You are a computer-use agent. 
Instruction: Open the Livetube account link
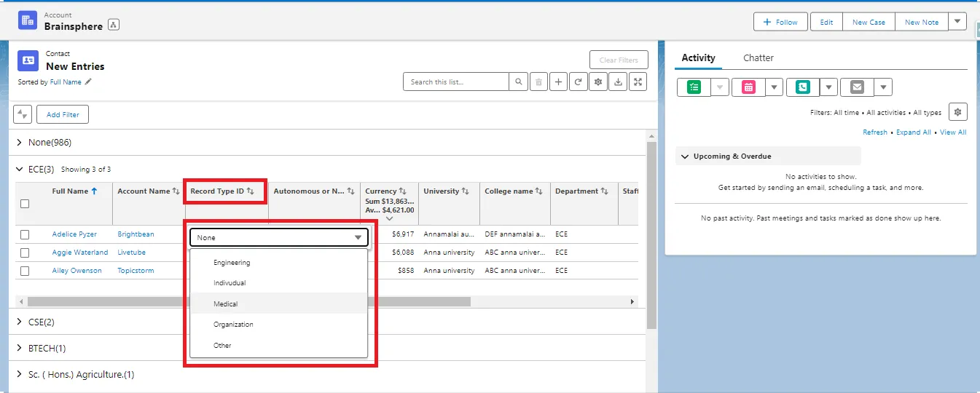[132, 253]
